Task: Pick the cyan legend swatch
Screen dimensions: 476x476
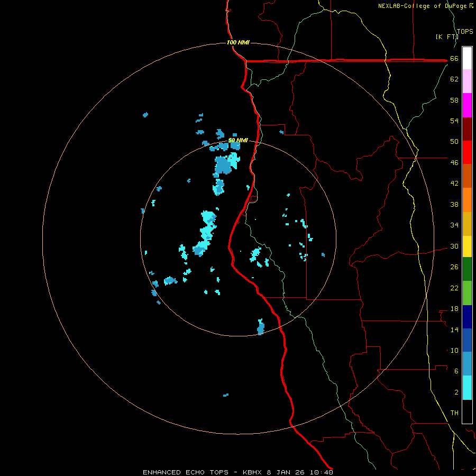Action: pos(467,388)
